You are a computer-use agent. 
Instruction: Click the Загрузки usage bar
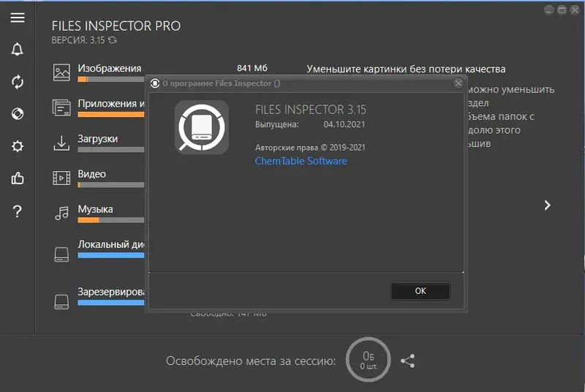pyautogui.click(x=111, y=150)
